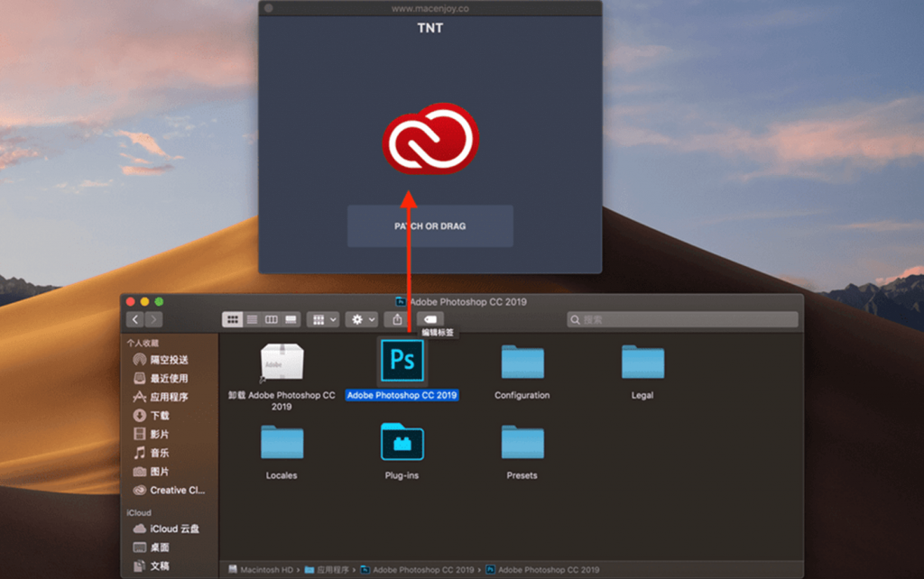Open the Presets folder
This screenshot has height=579, width=924.
pos(522,441)
